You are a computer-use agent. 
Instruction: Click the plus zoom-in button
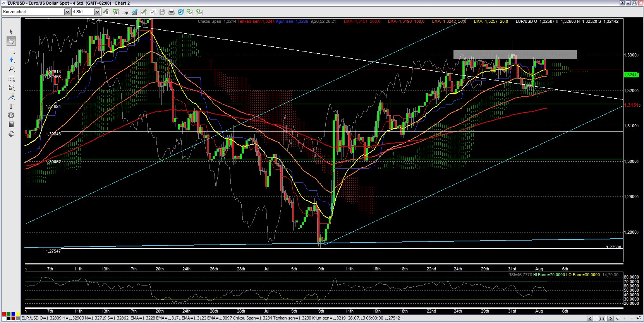(x=625, y=318)
